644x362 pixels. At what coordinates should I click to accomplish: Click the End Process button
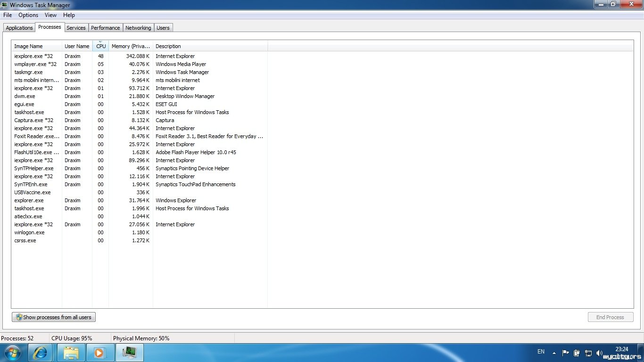[610, 317]
